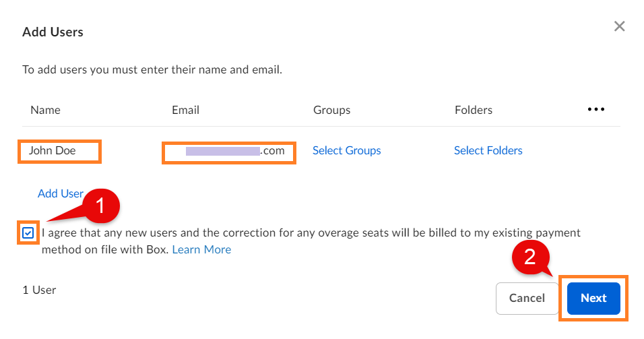Click the blue Next button
Image resolution: width=644 pixels, height=339 pixels.
[x=593, y=298]
